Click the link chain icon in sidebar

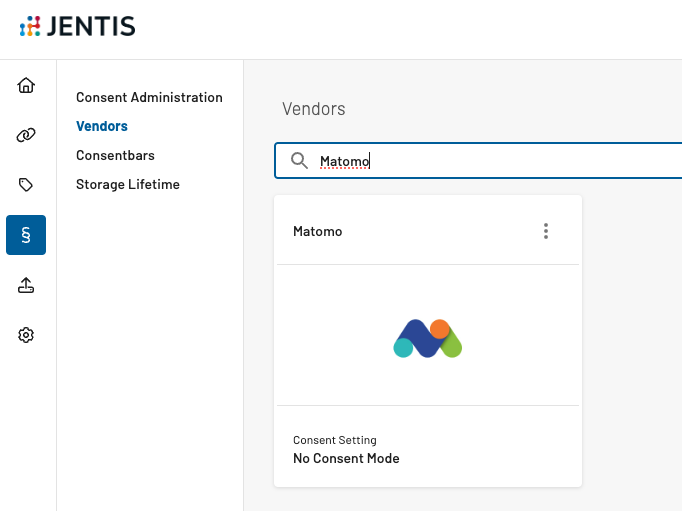[27, 135]
